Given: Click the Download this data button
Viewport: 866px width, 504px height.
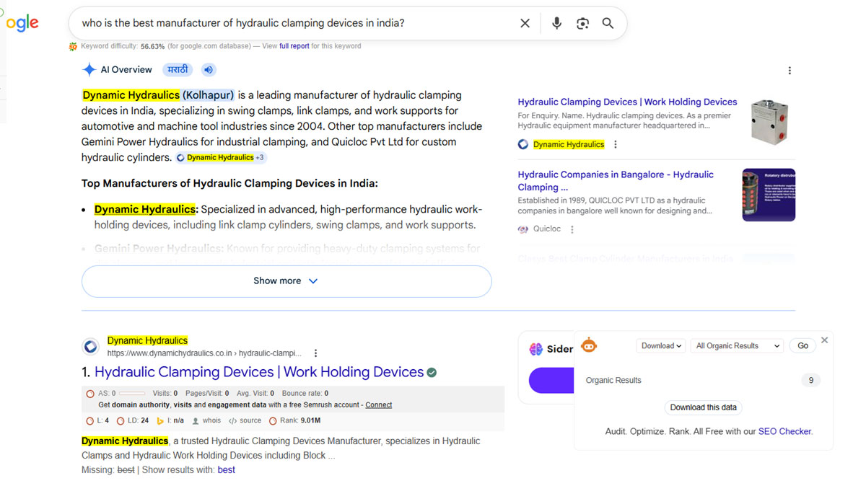Looking at the screenshot, I should (703, 407).
